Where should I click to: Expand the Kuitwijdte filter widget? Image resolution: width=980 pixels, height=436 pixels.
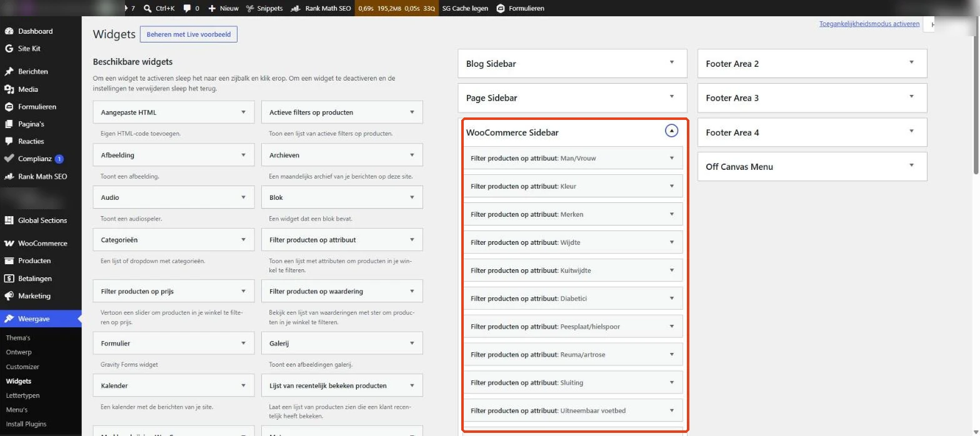[672, 270]
